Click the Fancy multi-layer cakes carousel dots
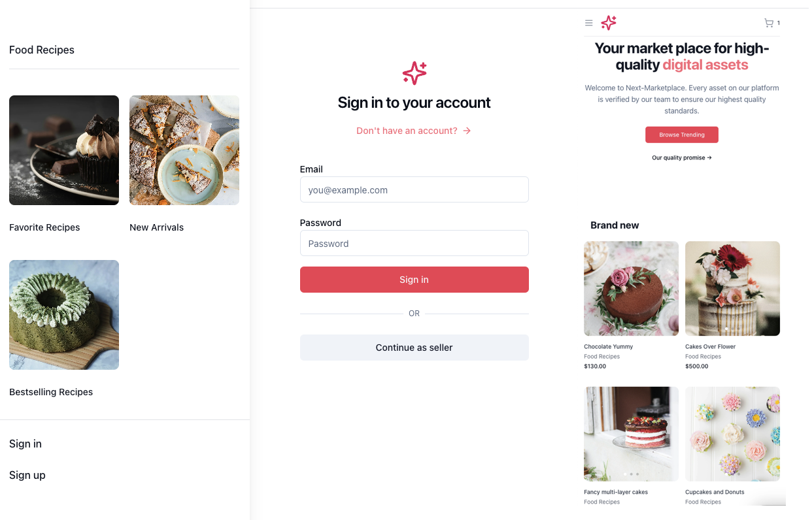This screenshot has width=812, height=520. pos(631,474)
